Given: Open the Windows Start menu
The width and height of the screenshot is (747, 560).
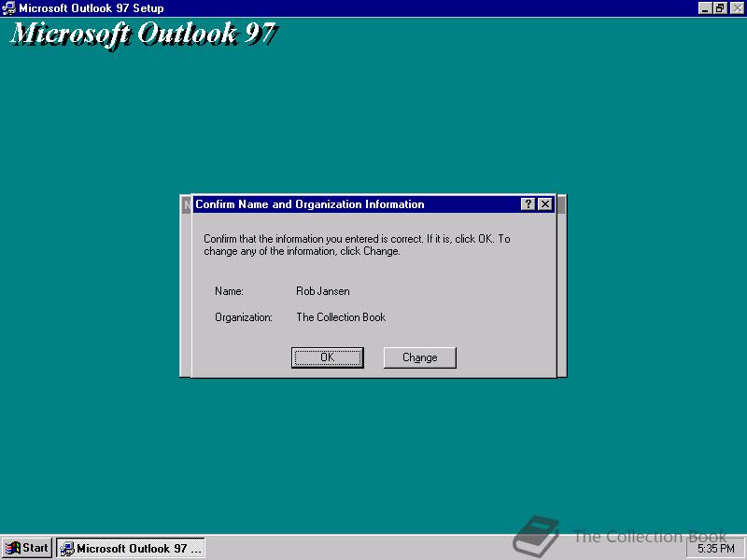Looking at the screenshot, I should click(x=27, y=548).
